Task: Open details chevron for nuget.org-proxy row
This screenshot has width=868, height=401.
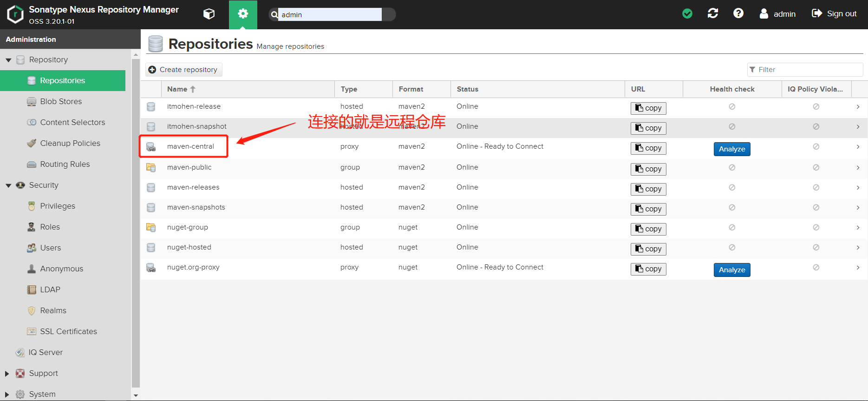Action: (858, 268)
